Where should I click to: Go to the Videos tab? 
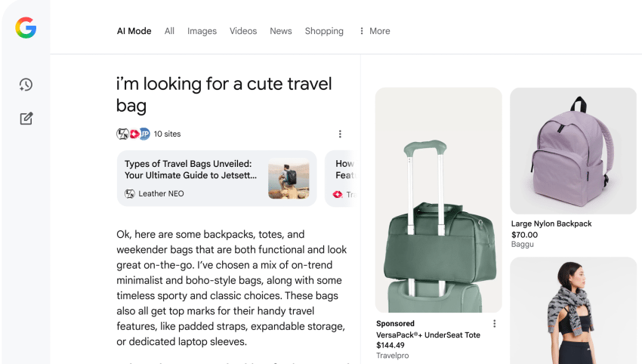pos(243,31)
